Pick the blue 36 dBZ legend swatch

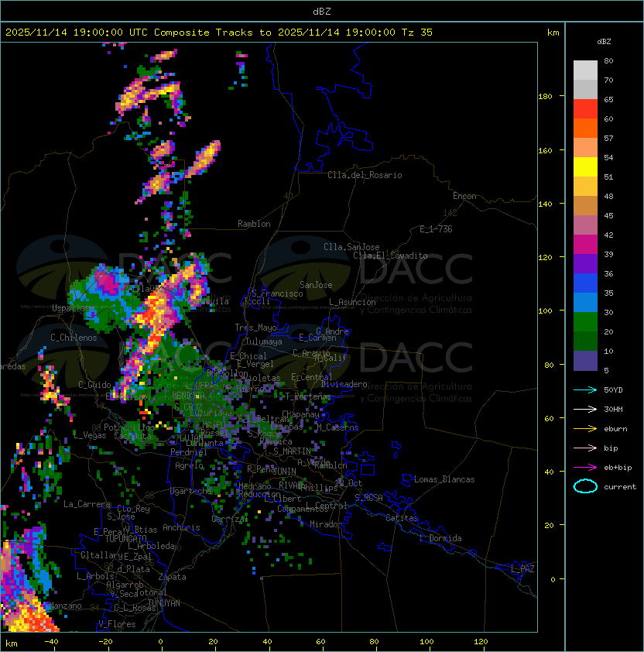tap(585, 283)
